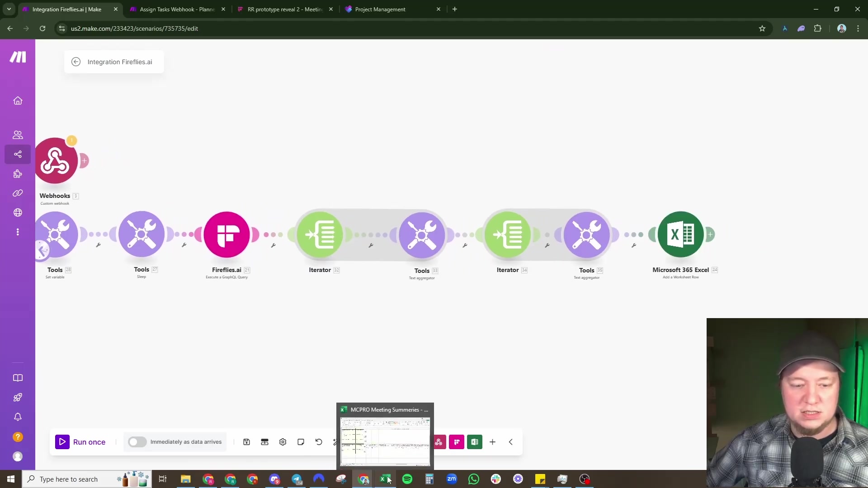868x488 pixels.
Task: Open Team section in sidebar
Action: pyautogui.click(x=18, y=135)
